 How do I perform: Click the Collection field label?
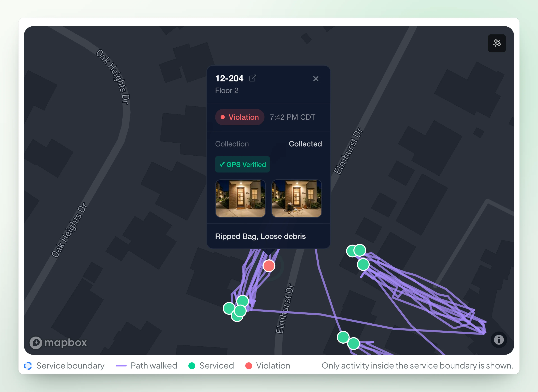point(232,144)
